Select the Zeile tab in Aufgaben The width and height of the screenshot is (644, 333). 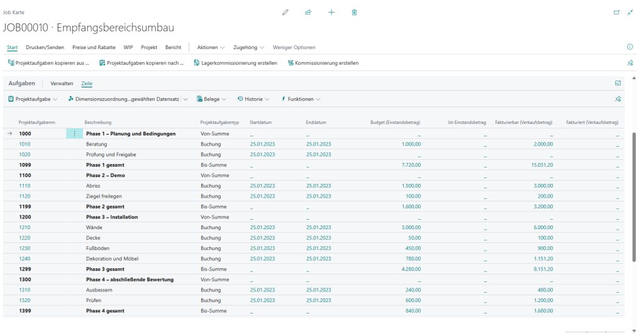[87, 84]
